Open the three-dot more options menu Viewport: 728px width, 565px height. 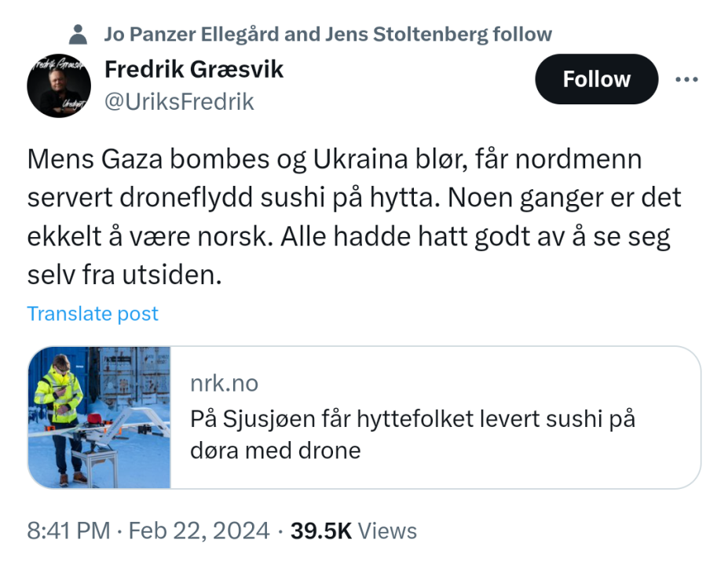coord(686,79)
